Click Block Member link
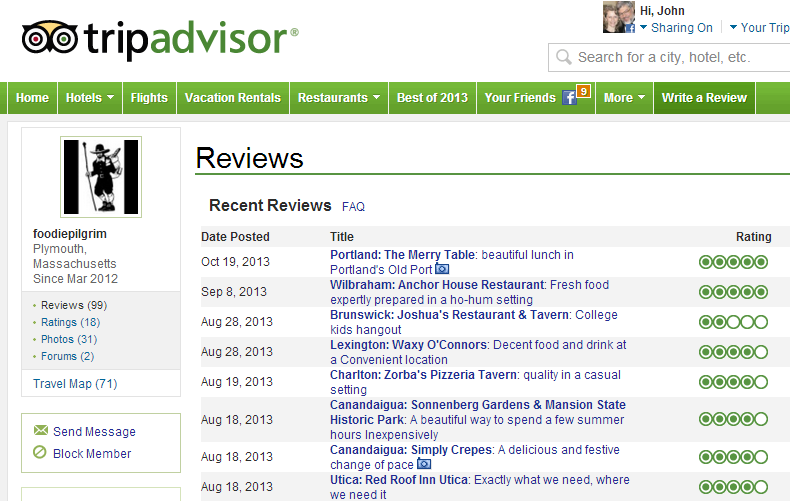790x501 pixels. pos(92,454)
